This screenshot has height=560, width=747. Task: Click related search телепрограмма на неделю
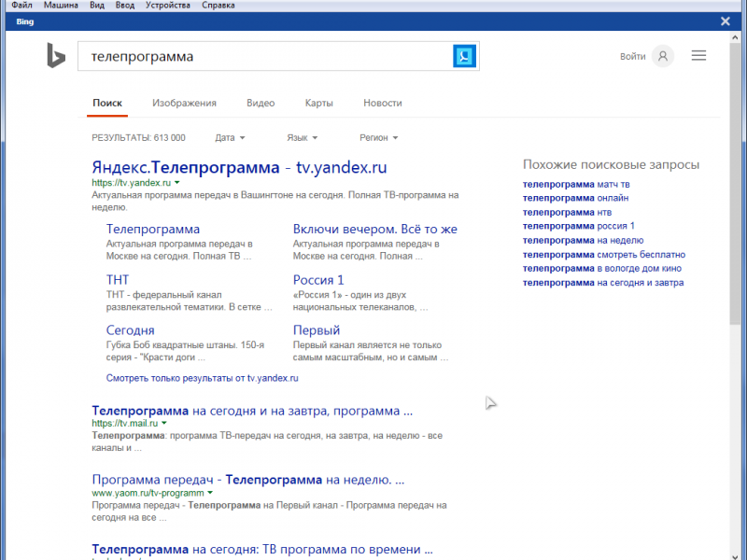coord(583,241)
